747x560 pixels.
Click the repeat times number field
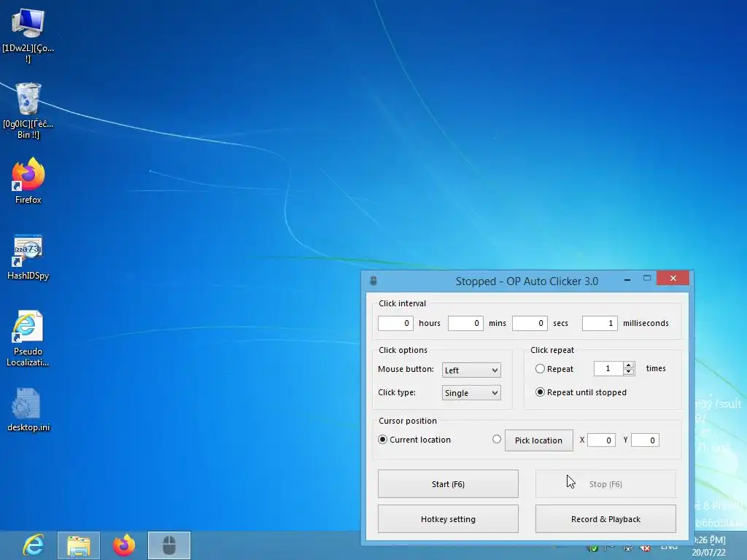608,368
